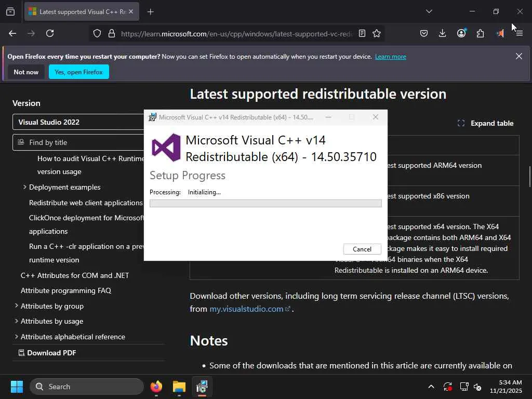Viewport: 532px width, 399px height.
Task: Open the Downloads panel icon
Action: pos(443,33)
